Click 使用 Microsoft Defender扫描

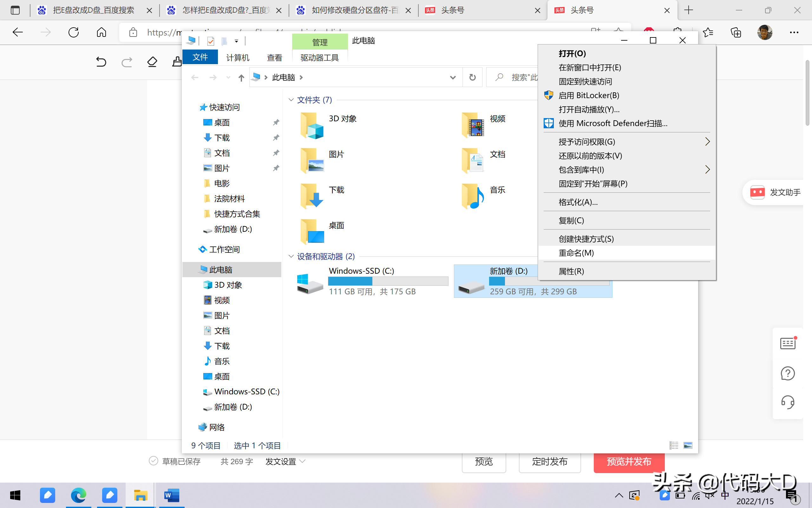pyautogui.click(x=626, y=123)
